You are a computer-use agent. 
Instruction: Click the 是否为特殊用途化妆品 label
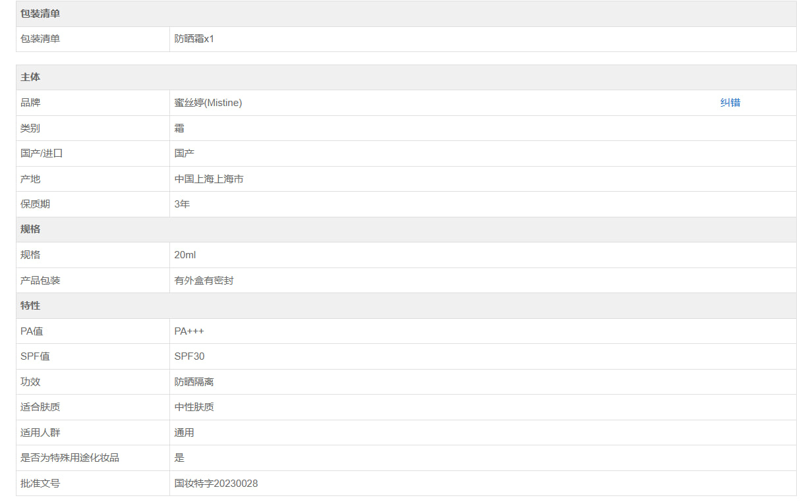click(x=70, y=458)
